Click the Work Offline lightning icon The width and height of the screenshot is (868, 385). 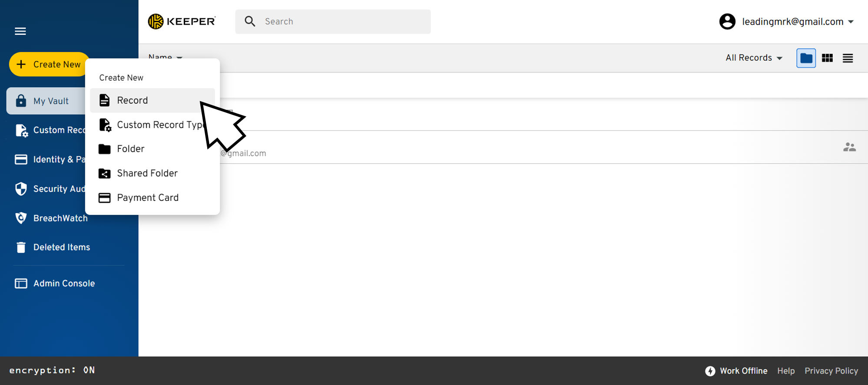710,371
